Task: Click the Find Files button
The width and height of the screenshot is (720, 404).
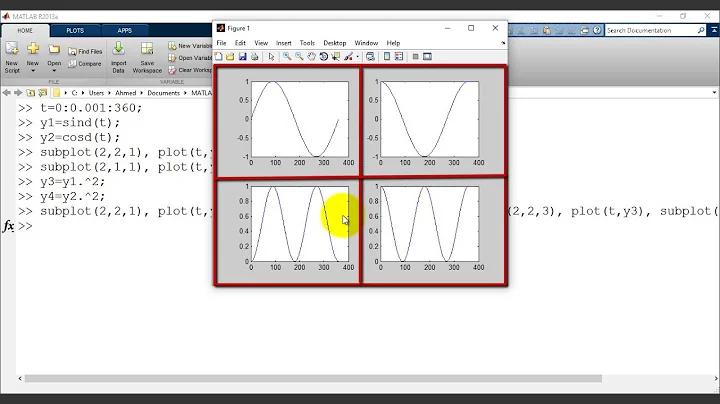Action: click(85, 51)
